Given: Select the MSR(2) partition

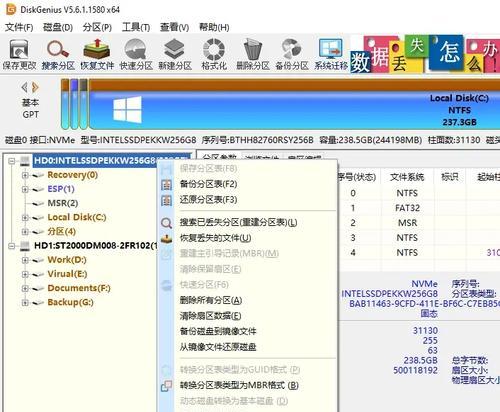Looking at the screenshot, I should [63, 203].
